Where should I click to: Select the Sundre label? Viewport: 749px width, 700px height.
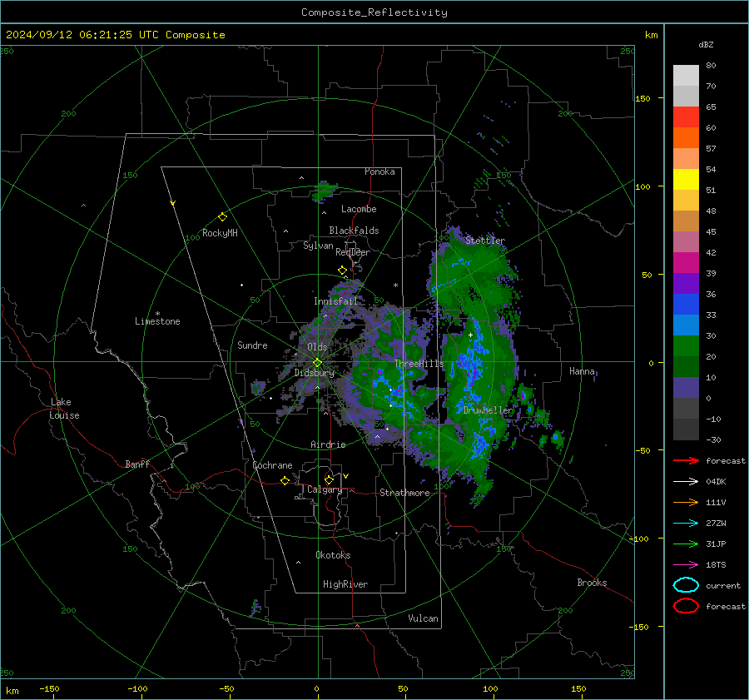[x=252, y=345]
